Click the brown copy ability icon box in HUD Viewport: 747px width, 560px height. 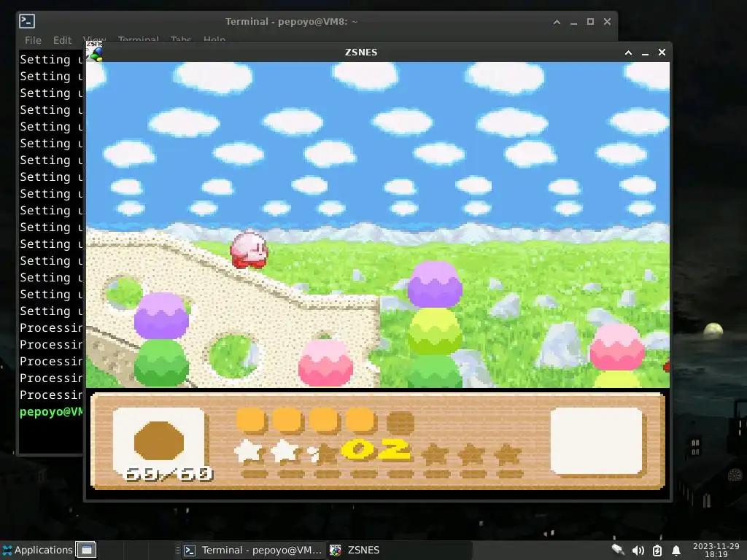[158, 440]
